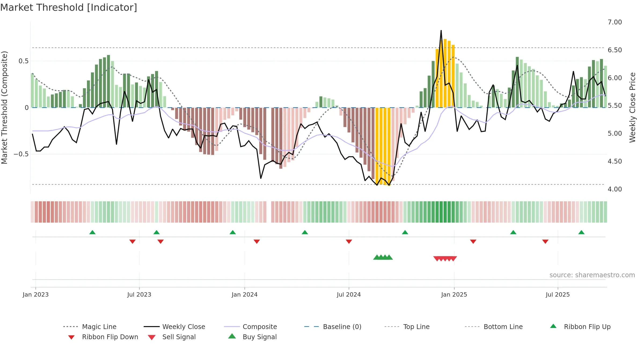Click the green flip-up triangle near August 2023
The height and width of the screenshot is (362, 644).
(156, 232)
